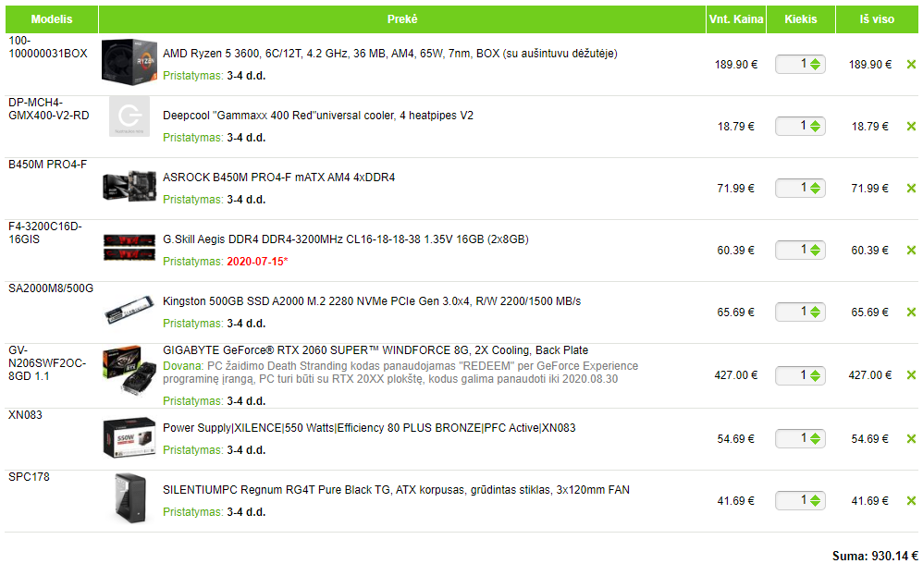The height and width of the screenshot is (588, 923).
Task: Click the 54.69 € row total
Action: pos(870,438)
